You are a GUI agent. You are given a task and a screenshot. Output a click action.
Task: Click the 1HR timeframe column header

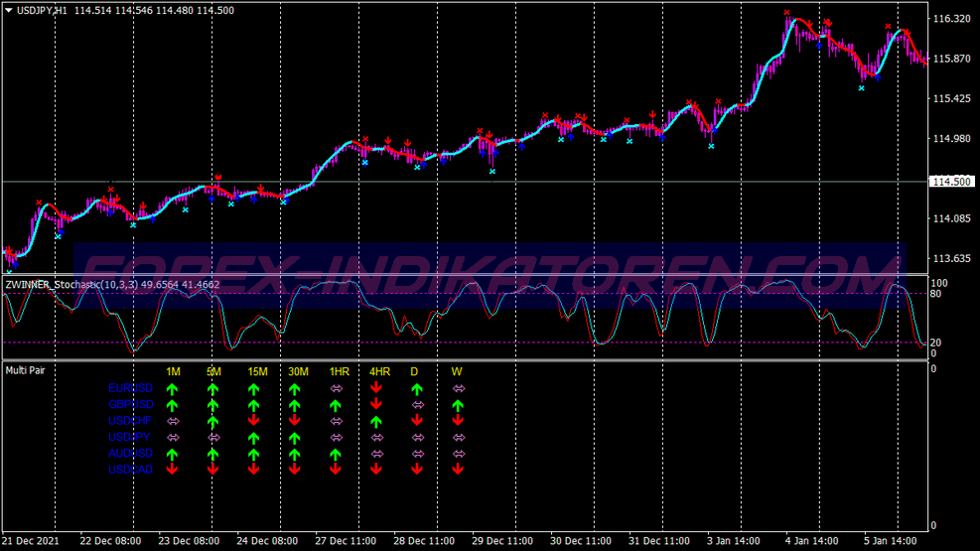click(340, 371)
